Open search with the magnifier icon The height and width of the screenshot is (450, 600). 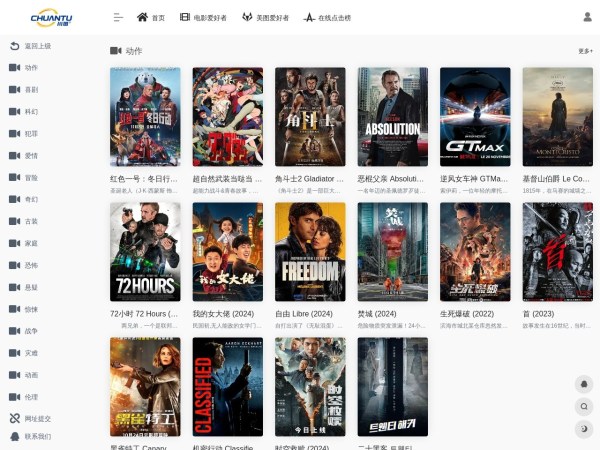click(585, 406)
